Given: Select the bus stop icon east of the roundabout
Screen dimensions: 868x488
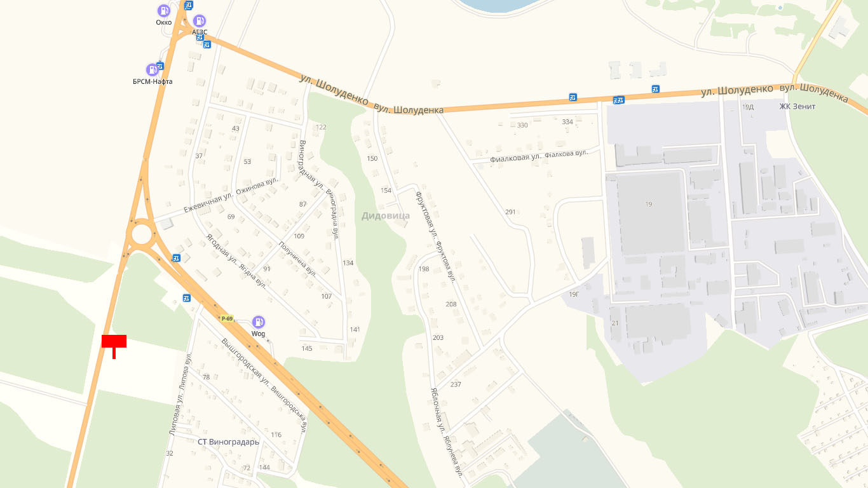Looking at the screenshot, I should (x=177, y=258).
